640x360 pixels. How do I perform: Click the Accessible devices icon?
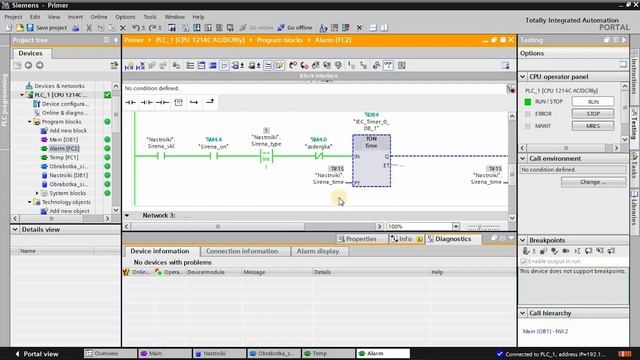(323, 28)
